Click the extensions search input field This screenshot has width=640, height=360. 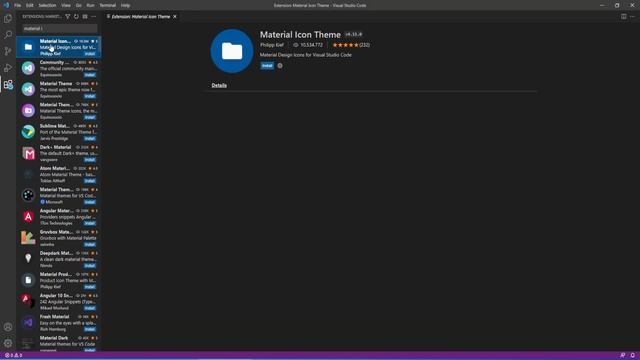click(60, 29)
